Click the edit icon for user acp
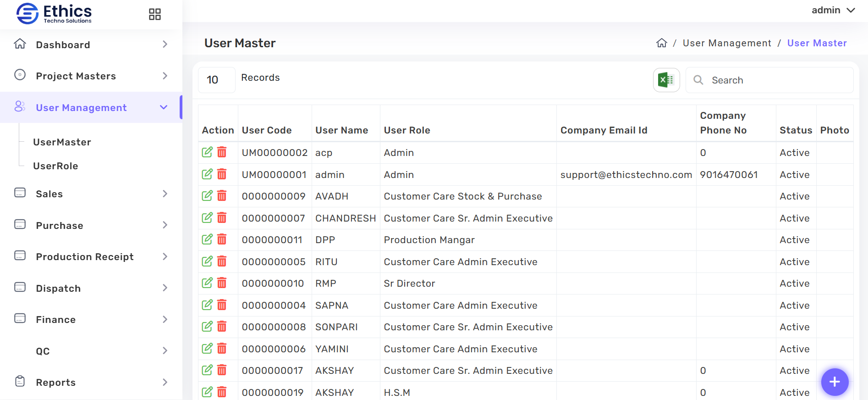 [207, 152]
